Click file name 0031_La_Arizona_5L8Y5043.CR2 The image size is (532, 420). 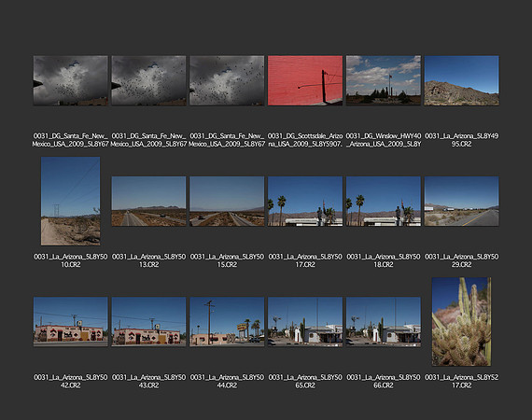click(x=148, y=382)
